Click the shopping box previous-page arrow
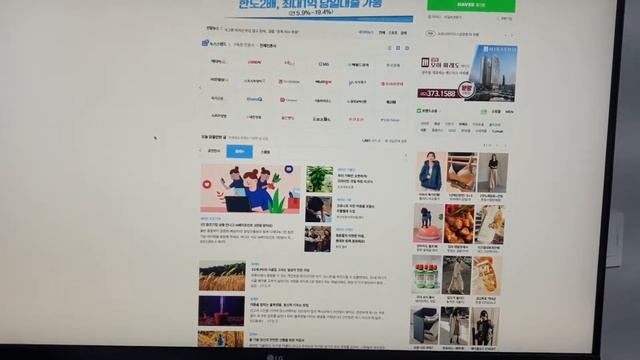Image resolution: width=640 pixels, height=360 pixels. [x=497, y=145]
